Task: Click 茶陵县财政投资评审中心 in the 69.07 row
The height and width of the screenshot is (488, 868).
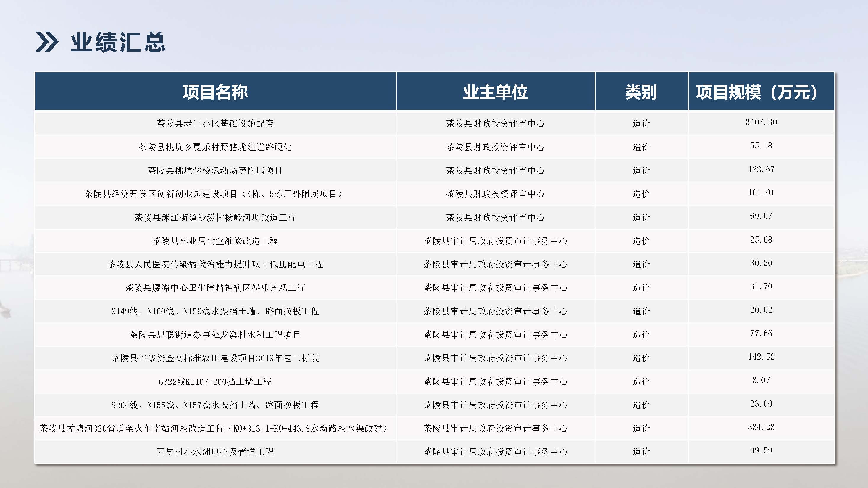Action: coord(495,218)
